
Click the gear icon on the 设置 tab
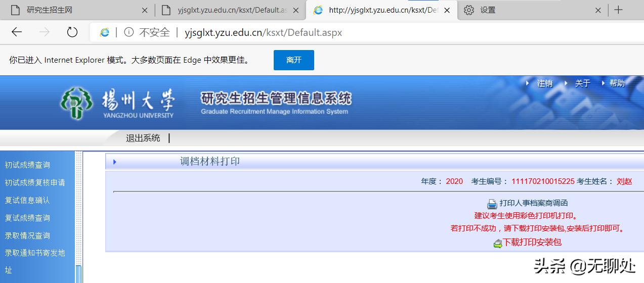point(469,10)
